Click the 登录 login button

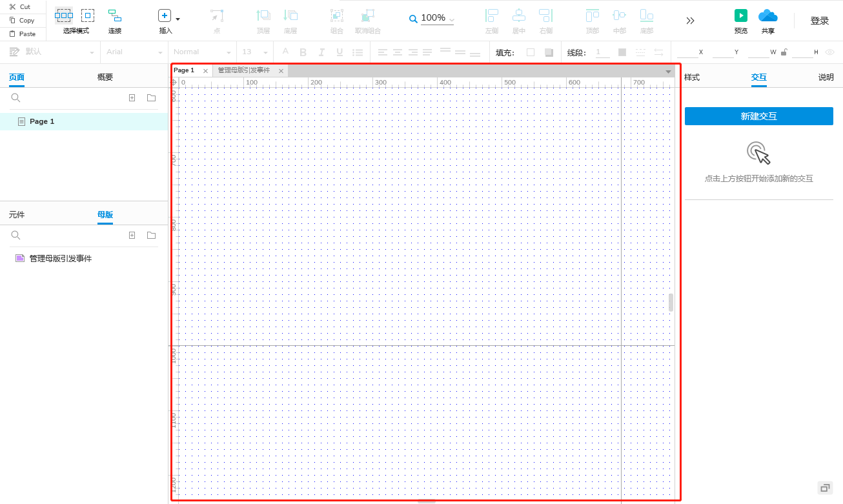(820, 21)
